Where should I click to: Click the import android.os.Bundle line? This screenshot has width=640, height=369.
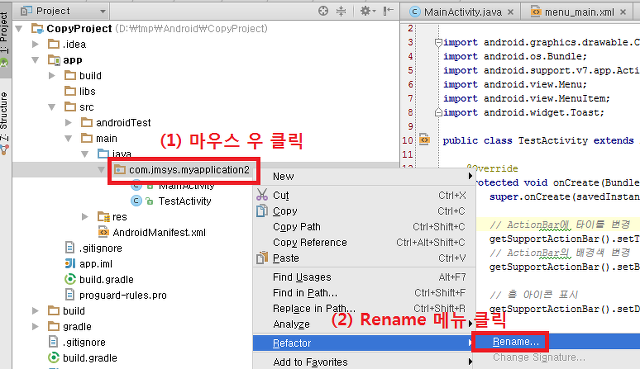coord(515,56)
